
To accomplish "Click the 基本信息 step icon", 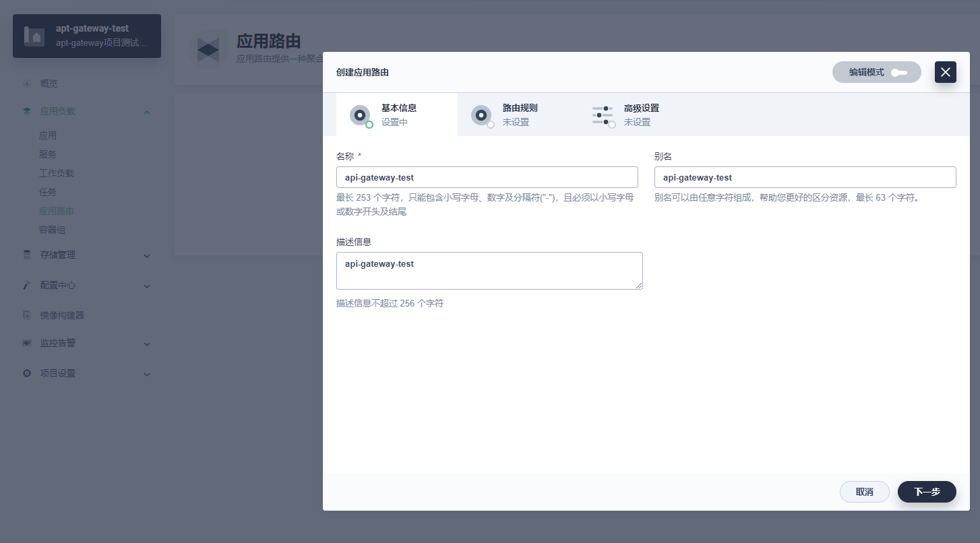I will [361, 115].
